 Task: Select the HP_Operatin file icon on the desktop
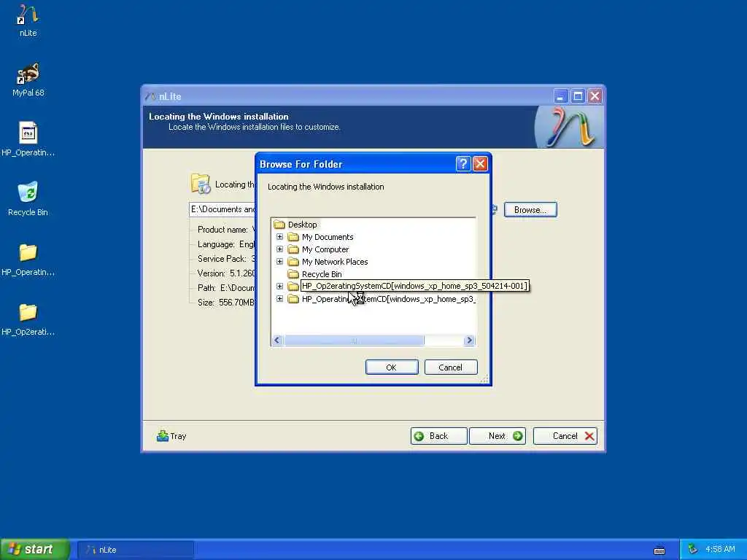[x=28, y=139]
